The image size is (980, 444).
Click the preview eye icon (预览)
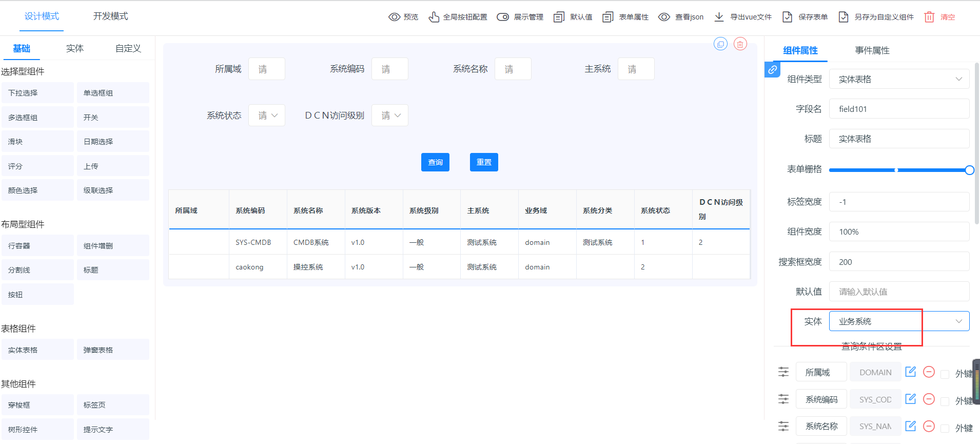(x=394, y=17)
